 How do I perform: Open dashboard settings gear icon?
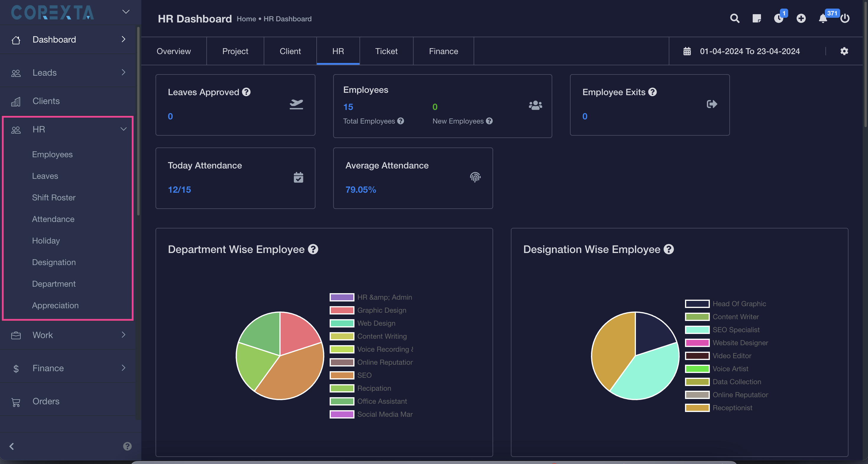coord(844,51)
